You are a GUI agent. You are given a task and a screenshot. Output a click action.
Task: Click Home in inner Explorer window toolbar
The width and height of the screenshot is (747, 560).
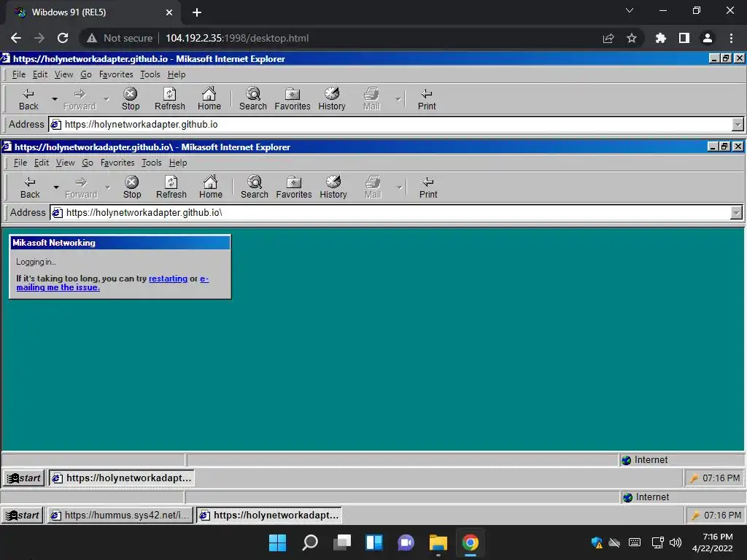tap(211, 187)
